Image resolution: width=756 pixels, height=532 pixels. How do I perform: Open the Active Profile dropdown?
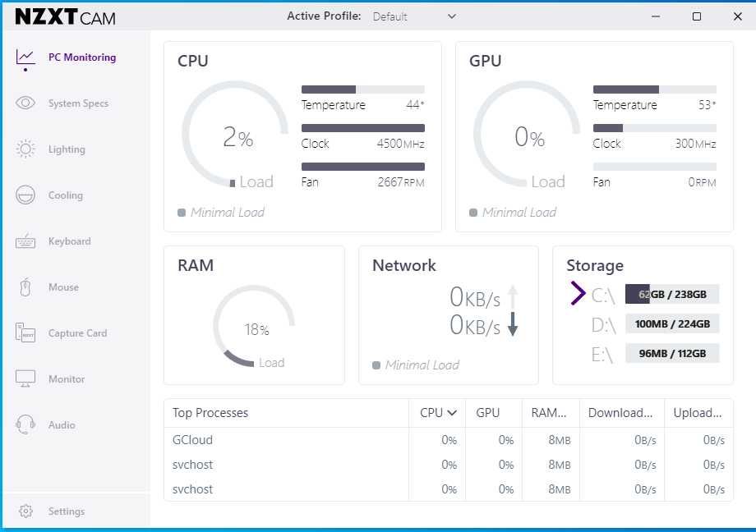coord(414,16)
